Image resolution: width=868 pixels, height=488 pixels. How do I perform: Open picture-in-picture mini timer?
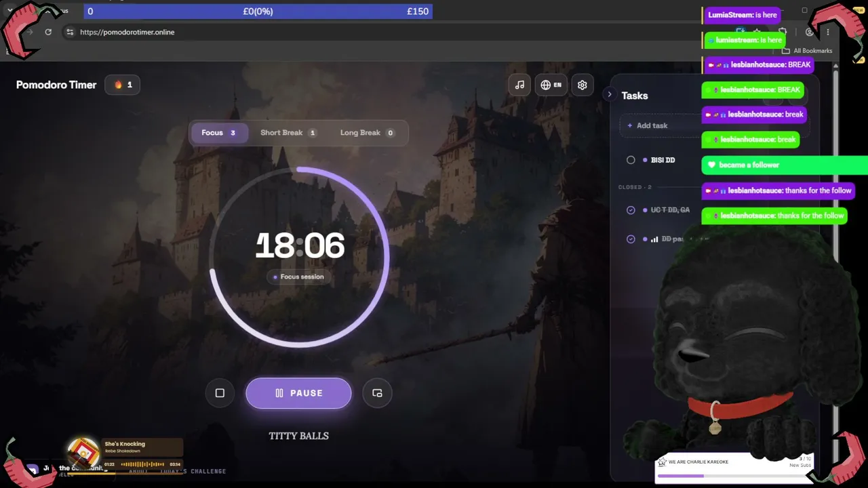[x=377, y=393]
